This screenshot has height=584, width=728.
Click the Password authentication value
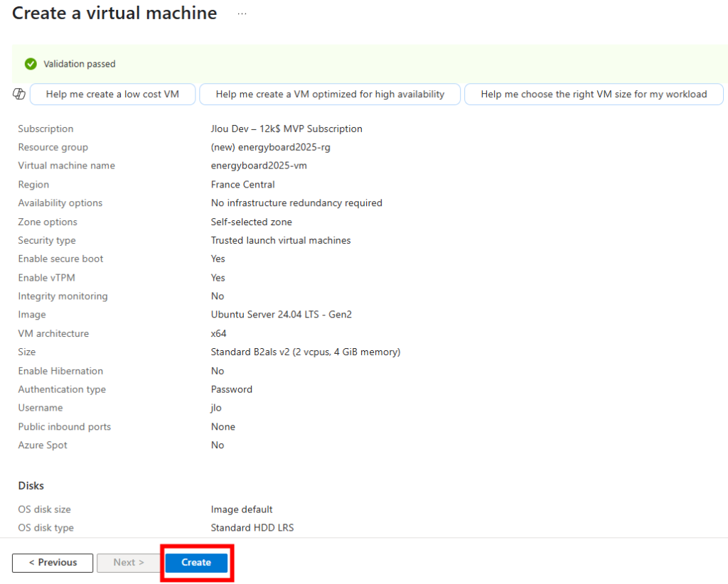click(x=231, y=389)
